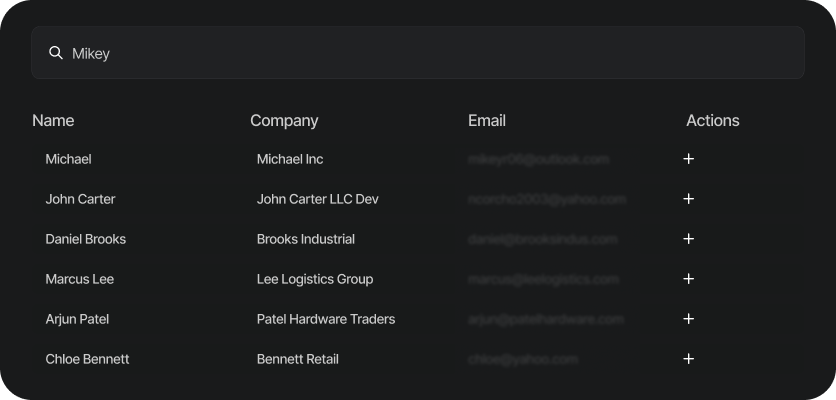Viewport: 836px width, 400px height.
Task: Click the blurred email in Michael's row
Action: tap(538, 159)
